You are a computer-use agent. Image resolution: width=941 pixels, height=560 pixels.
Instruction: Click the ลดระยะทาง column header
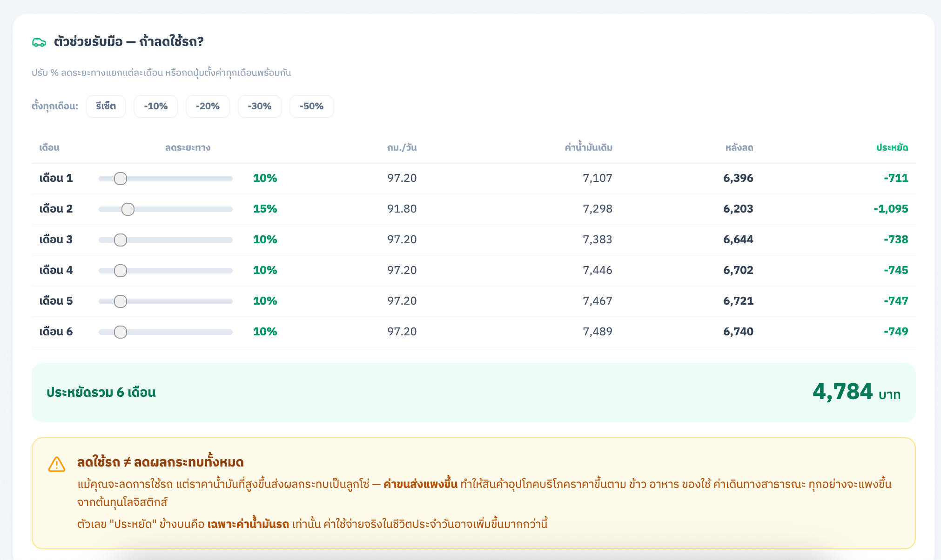tap(188, 148)
